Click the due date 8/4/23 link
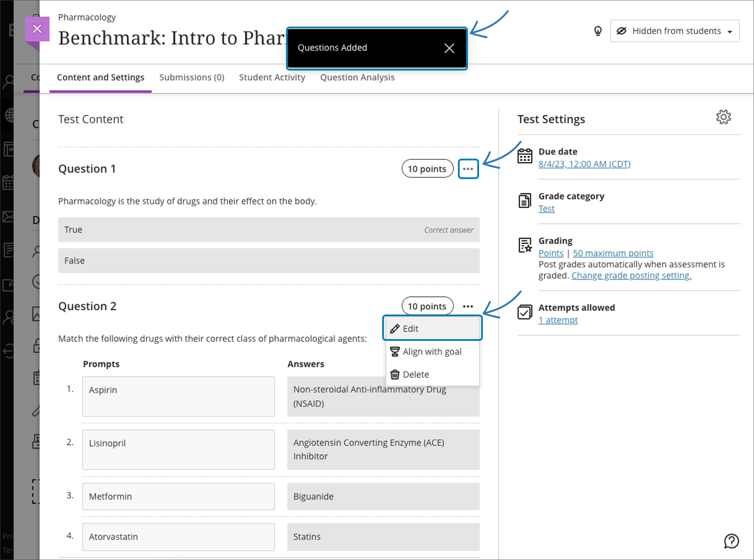The width and height of the screenshot is (754, 560). pyautogui.click(x=584, y=164)
